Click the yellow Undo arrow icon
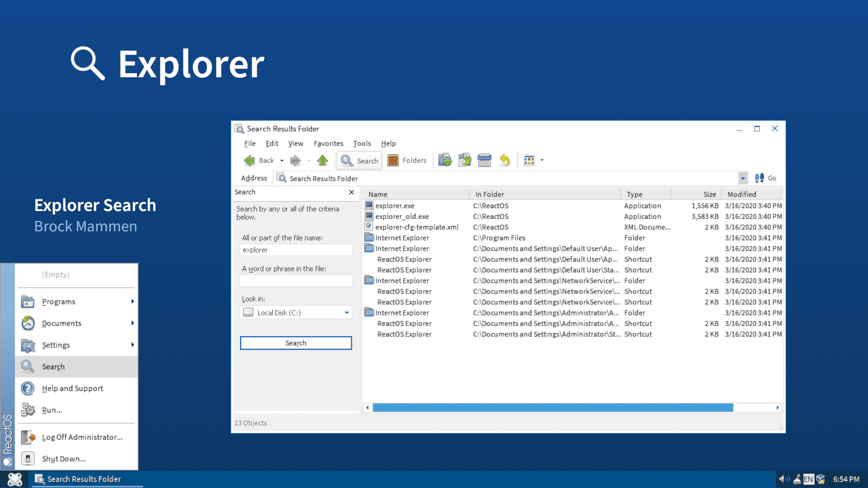 click(x=505, y=160)
